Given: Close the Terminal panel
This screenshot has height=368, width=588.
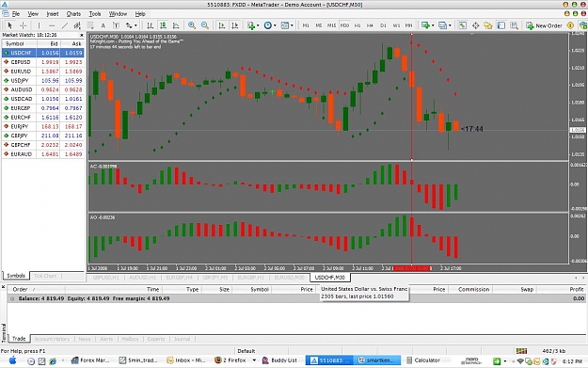Looking at the screenshot, I should (3, 287).
